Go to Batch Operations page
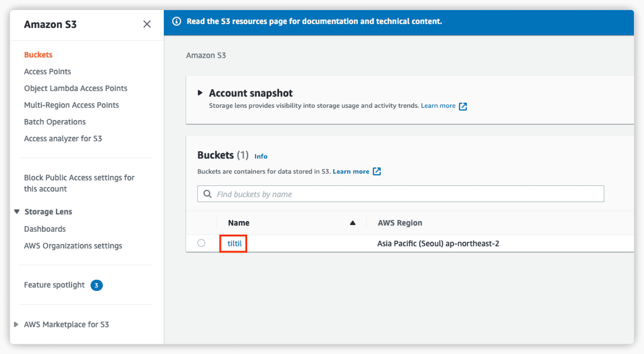The image size is (644, 354). [x=55, y=122]
